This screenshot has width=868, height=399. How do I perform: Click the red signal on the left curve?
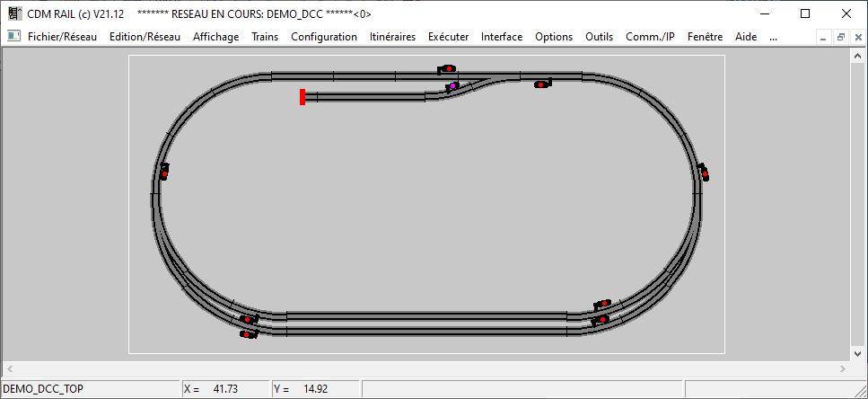[x=164, y=172]
